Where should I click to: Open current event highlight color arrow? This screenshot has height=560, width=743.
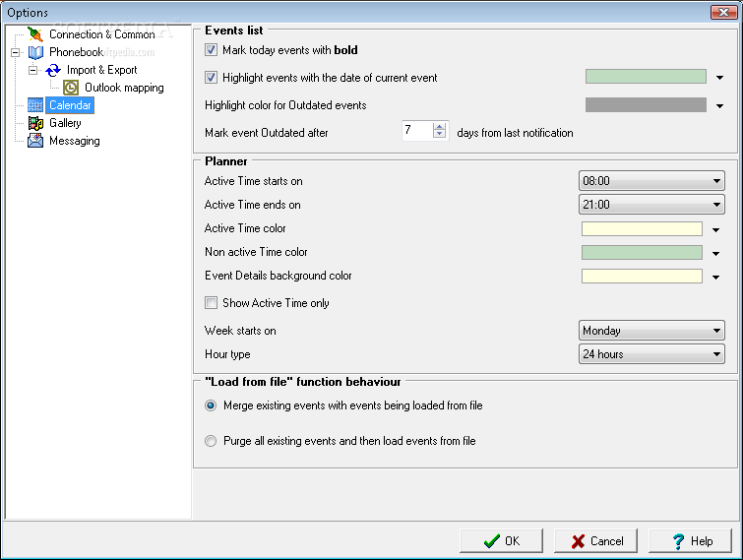point(719,78)
